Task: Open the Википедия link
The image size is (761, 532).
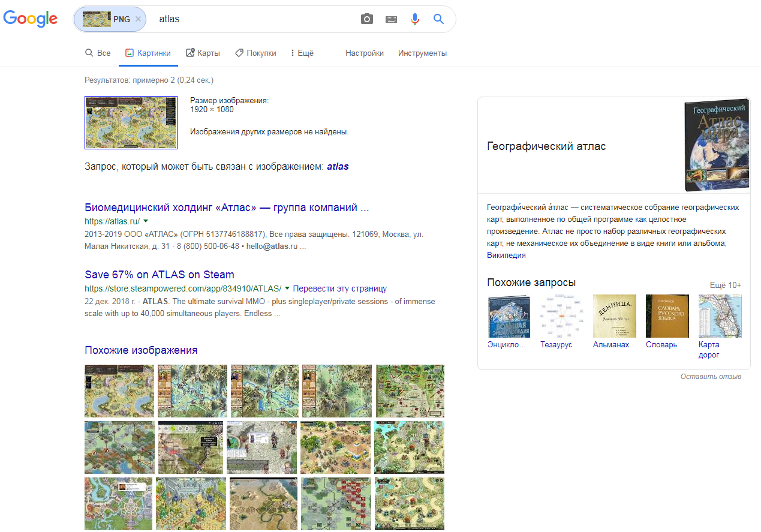Action: coord(506,255)
